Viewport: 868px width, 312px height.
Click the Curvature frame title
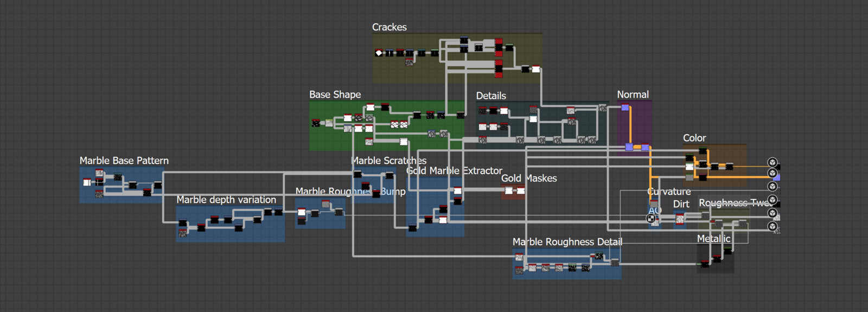[x=669, y=192]
